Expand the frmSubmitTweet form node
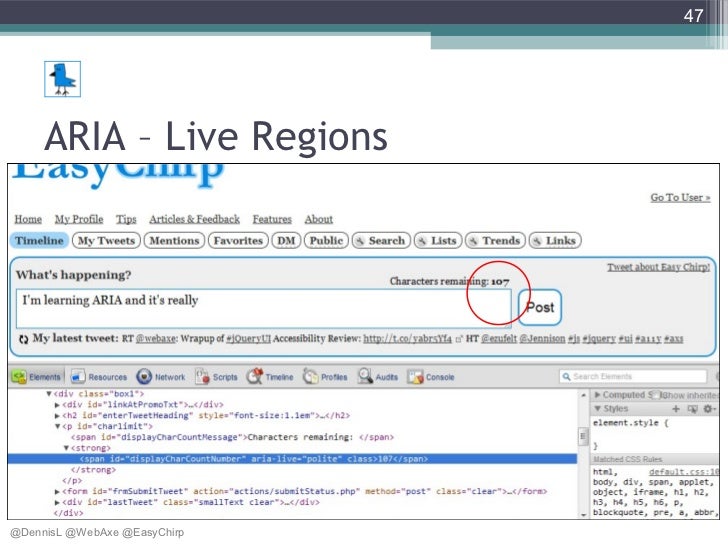The image size is (728, 546). click(57, 491)
